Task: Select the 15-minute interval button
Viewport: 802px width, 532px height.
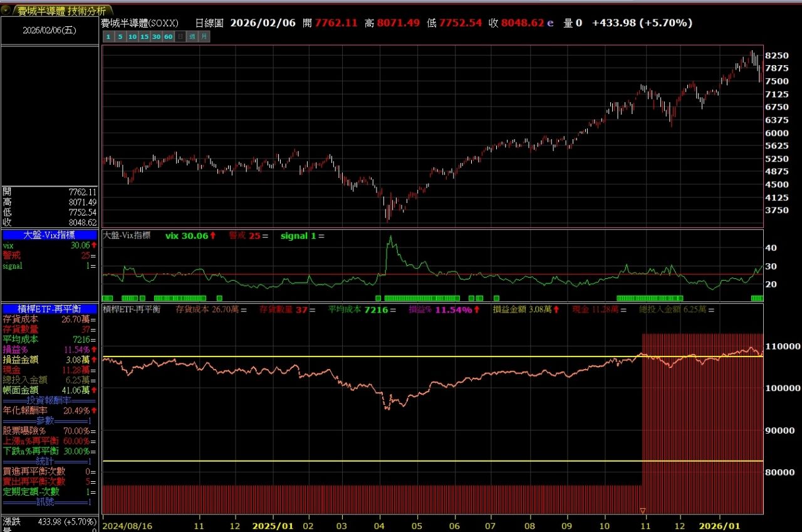Action: pyautogui.click(x=144, y=37)
